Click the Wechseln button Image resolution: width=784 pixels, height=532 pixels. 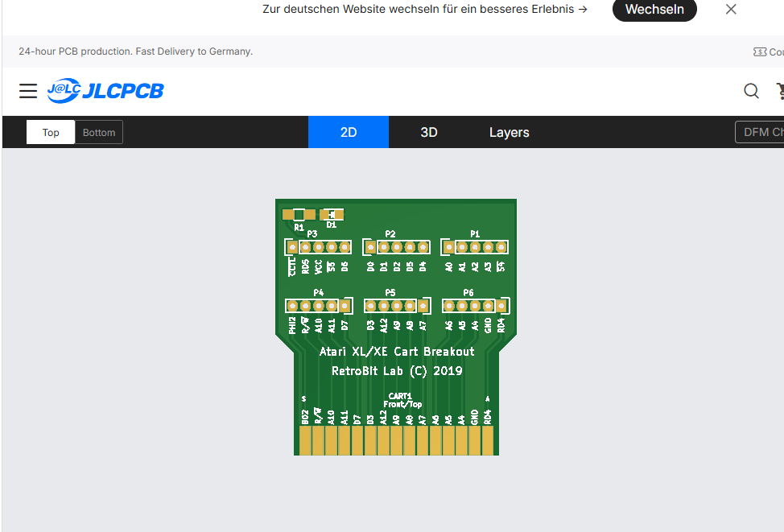tap(654, 10)
